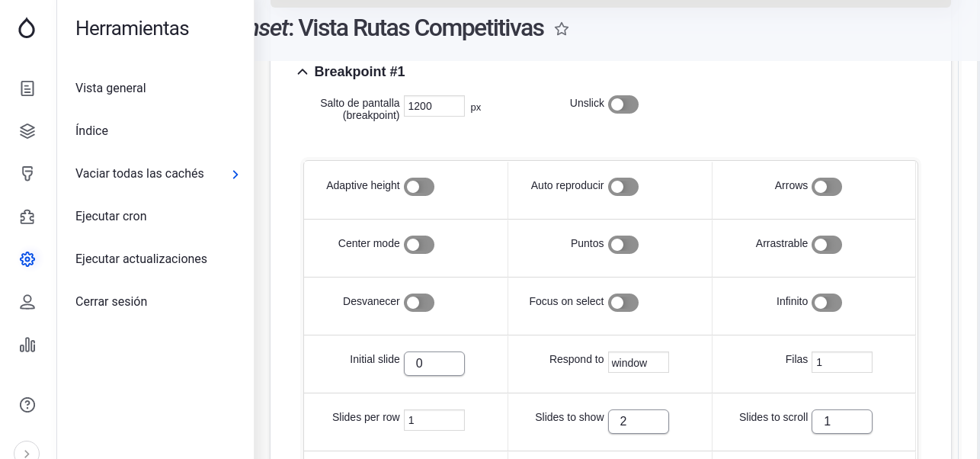Star the Vista Rutas Competitivas page

click(x=562, y=29)
